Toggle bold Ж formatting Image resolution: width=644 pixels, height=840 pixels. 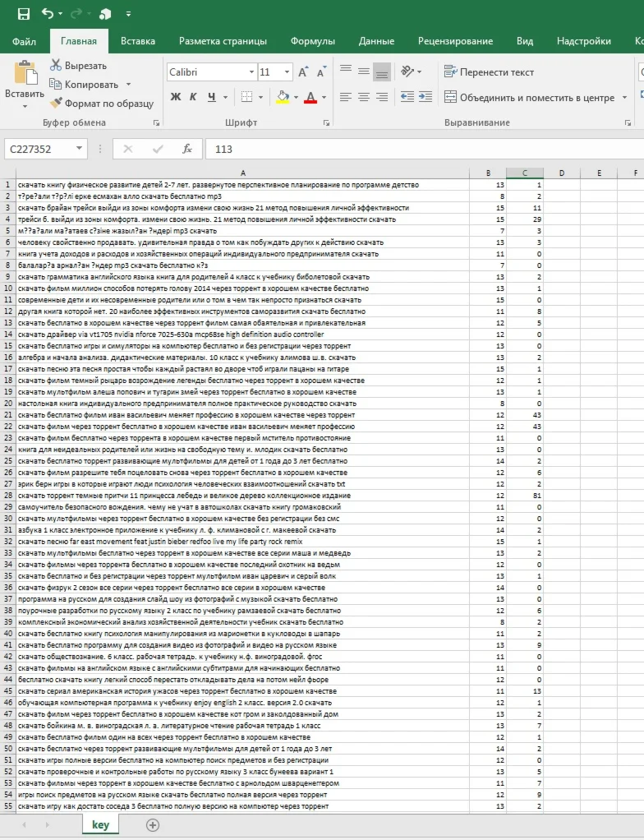pos(175,97)
